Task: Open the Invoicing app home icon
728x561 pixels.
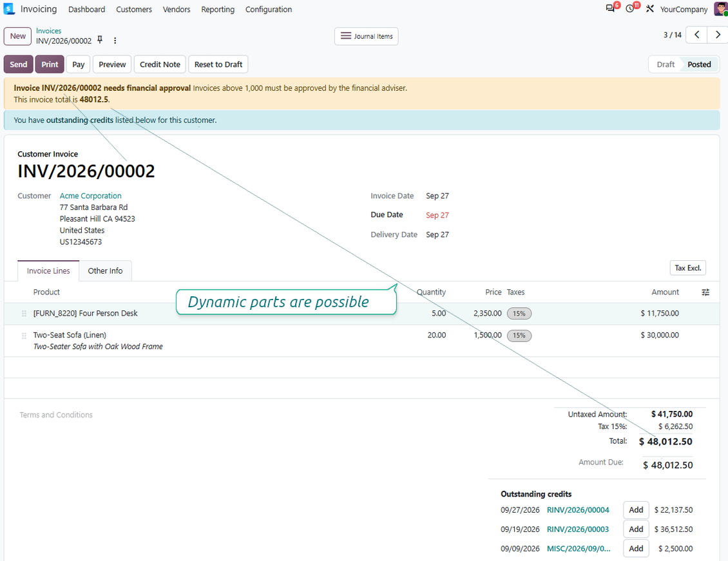Action: (x=9, y=9)
